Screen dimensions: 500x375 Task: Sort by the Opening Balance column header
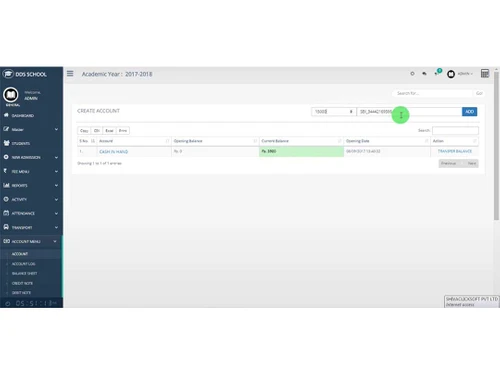tap(215, 141)
